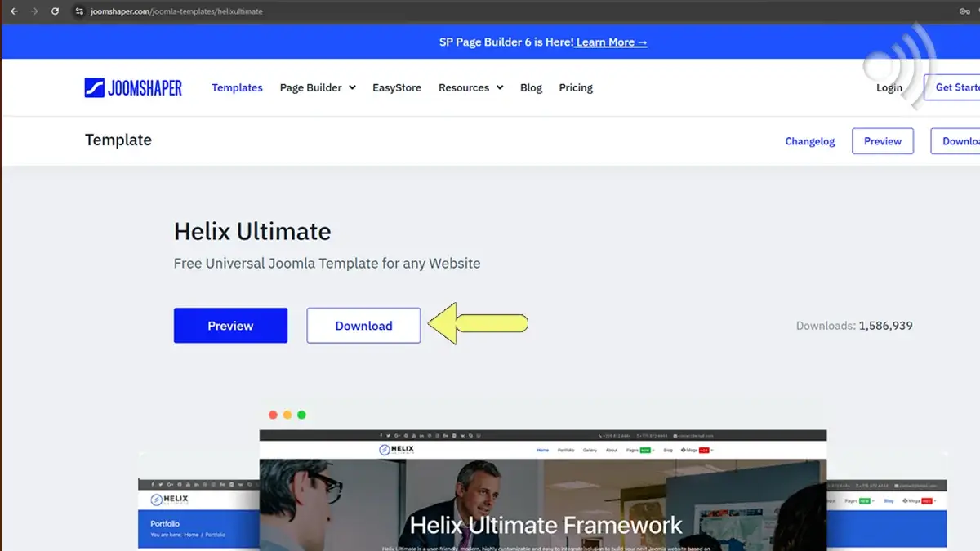Select Pricing in the navigation bar
The width and height of the screenshot is (980, 551).
tap(576, 88)
